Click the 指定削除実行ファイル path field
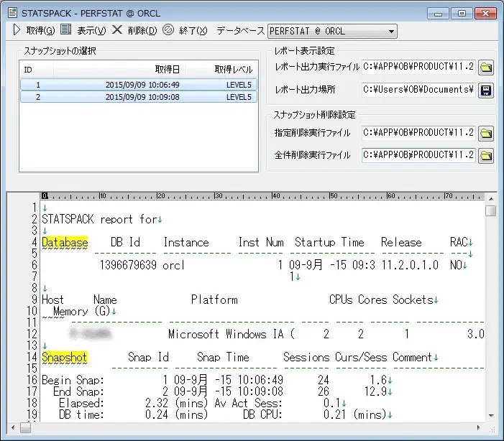This screenshot has width=504, height=441. click(x=418, y=133)
